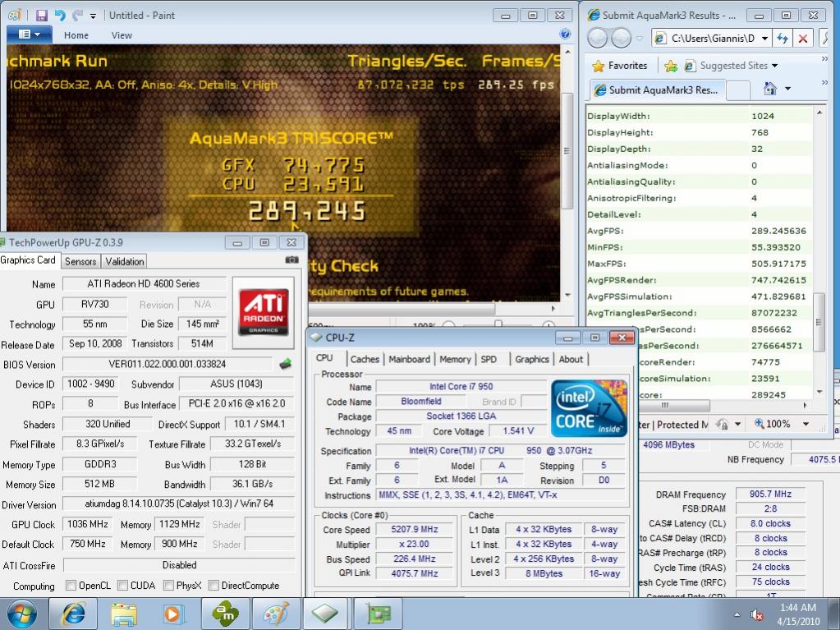This screenshot has height=630, width=840.
Task: Show hidden icons in the system tray
Action: click(x=737, y=614)
